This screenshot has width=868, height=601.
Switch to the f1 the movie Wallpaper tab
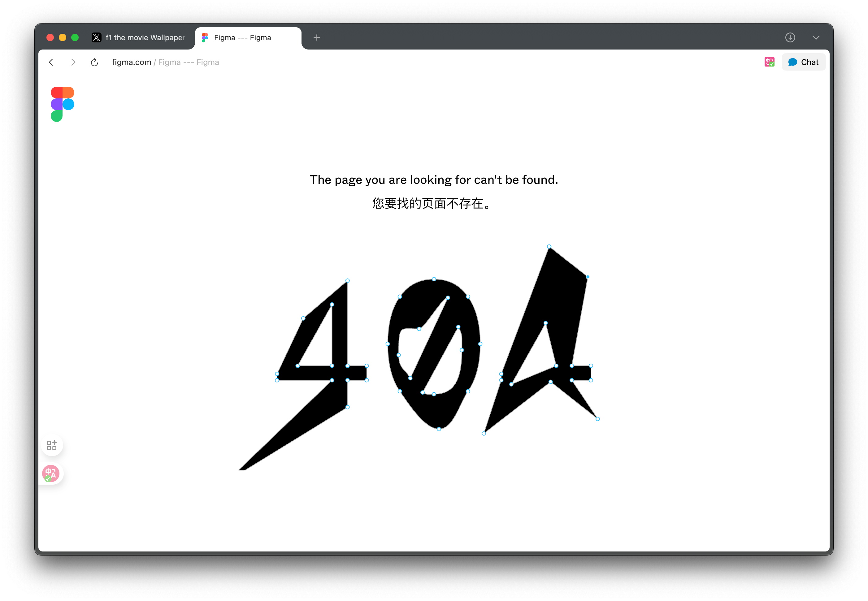point(139,38)
